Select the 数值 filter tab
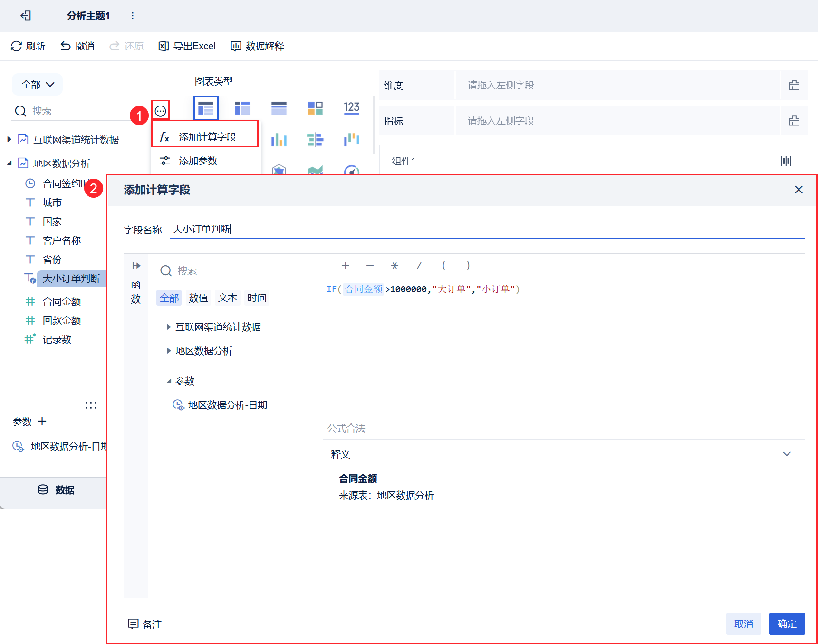This screenshot has width=818, height=644. coord(198,298)
